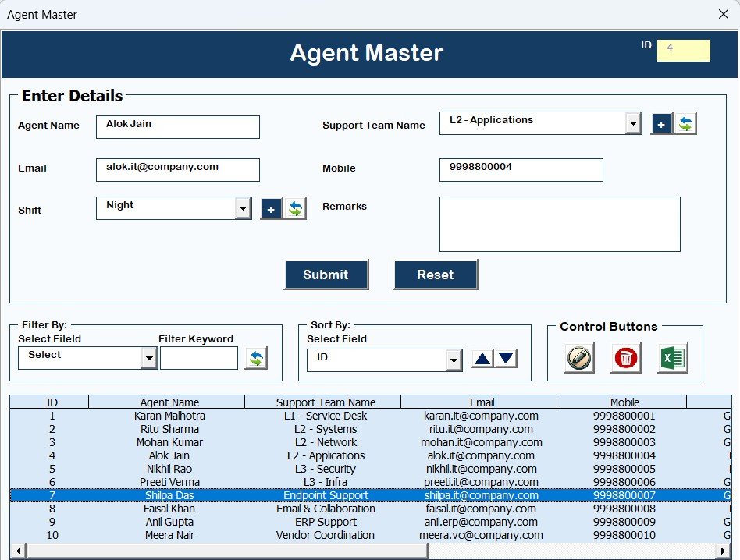Select the Karan Malhotra row in the table

click(169, 416)
